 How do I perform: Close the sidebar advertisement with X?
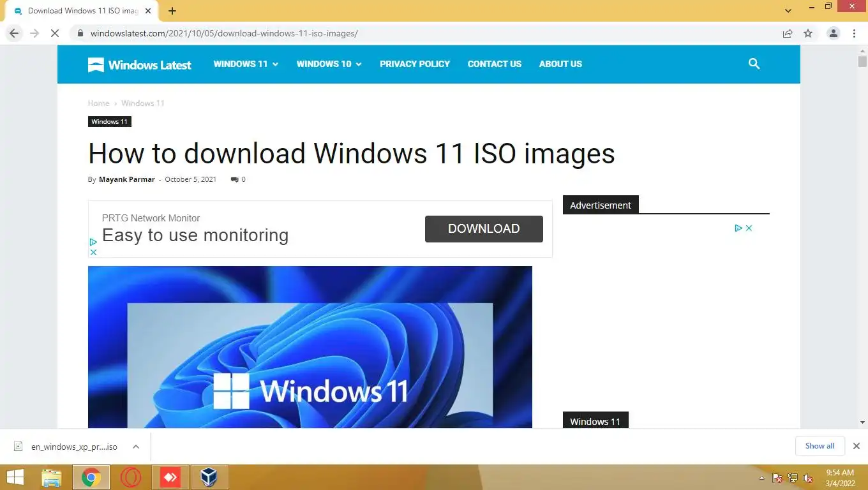pyautogui.click(x=749, y=228)
